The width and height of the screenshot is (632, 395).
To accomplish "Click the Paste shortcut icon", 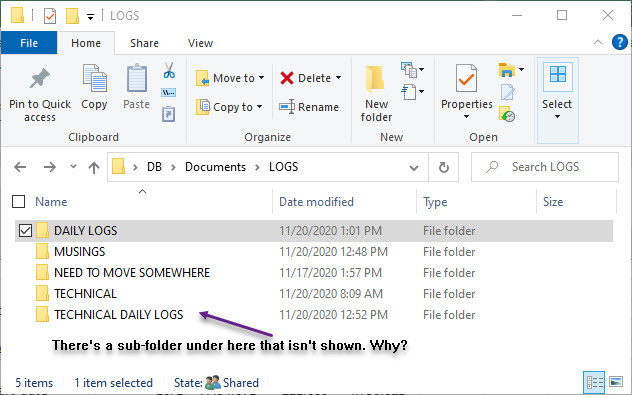I will coord(168,114).
